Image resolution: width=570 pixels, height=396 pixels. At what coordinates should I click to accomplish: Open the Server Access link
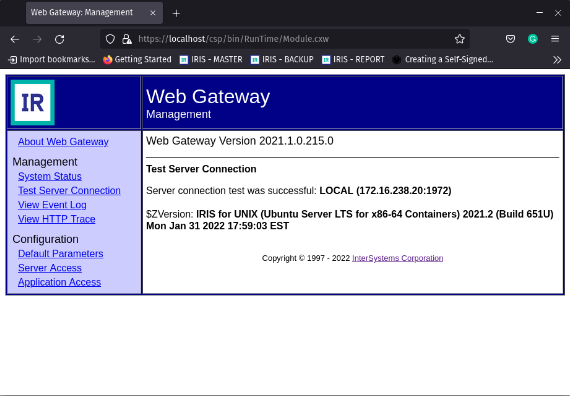[x=50, y=268]
